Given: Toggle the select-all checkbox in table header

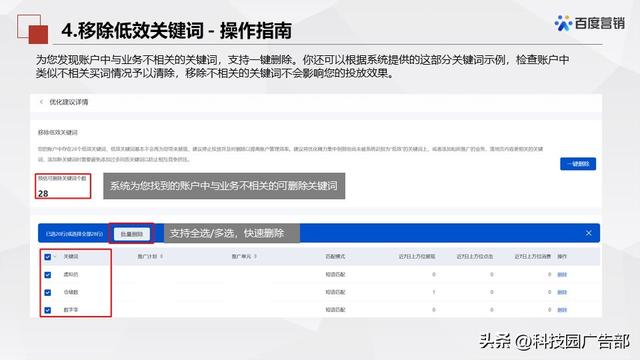Looking at the screenshot, I should tap(48, 257).
